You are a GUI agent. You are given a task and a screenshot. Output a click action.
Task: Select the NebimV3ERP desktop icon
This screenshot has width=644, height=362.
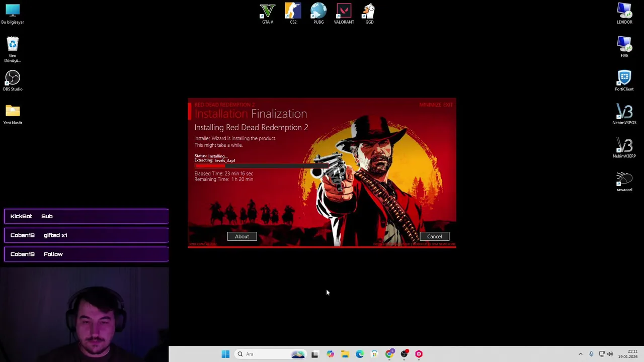tap(624, 148)
